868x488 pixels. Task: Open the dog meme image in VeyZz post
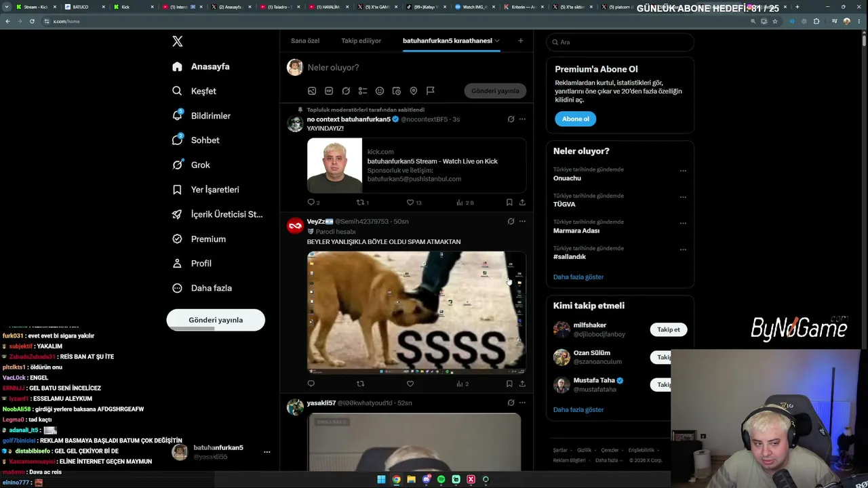pos(416,312)
